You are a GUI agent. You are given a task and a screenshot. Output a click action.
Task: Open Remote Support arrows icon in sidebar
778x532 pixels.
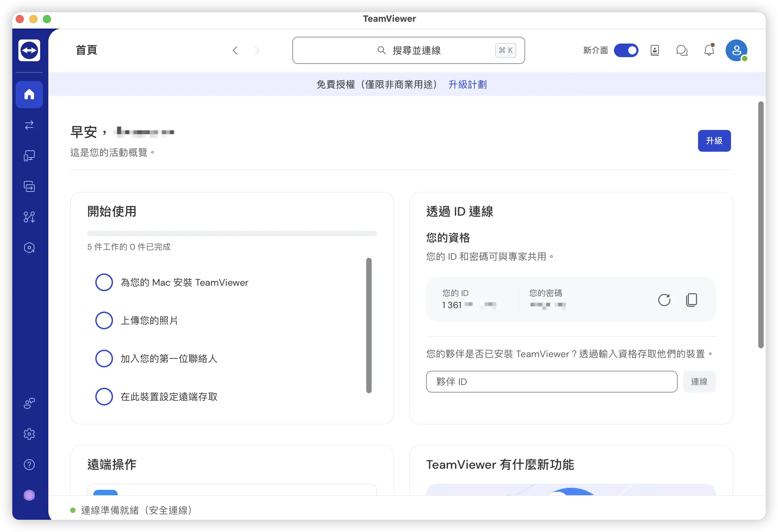(x=29, y=125)
